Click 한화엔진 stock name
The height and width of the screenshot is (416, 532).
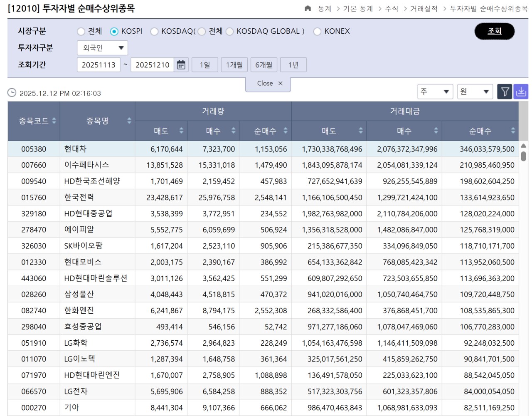pyautogui.click(x=79, y=311)
